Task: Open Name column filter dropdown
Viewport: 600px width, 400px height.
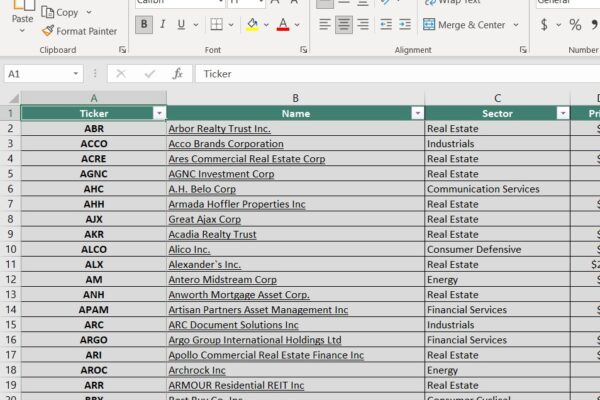Action: [x=417, y=113]
